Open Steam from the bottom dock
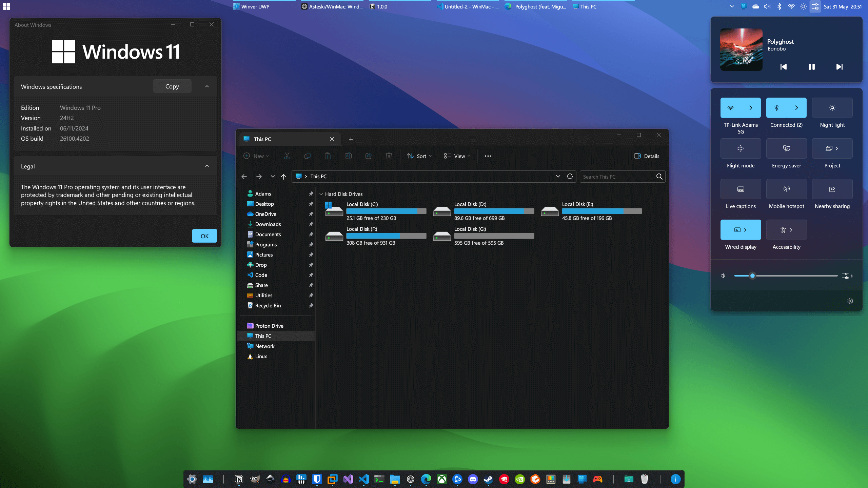The image size is (868, 488). click(488, 479)
